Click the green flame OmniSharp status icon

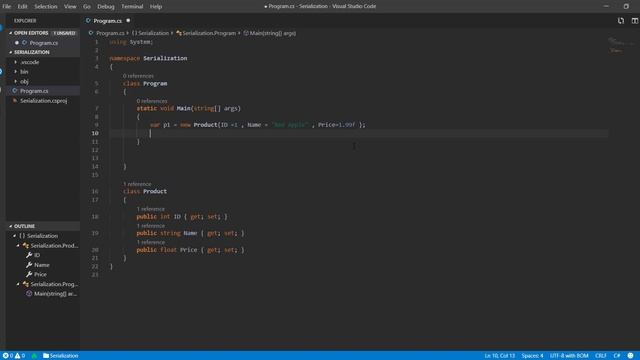34,356
